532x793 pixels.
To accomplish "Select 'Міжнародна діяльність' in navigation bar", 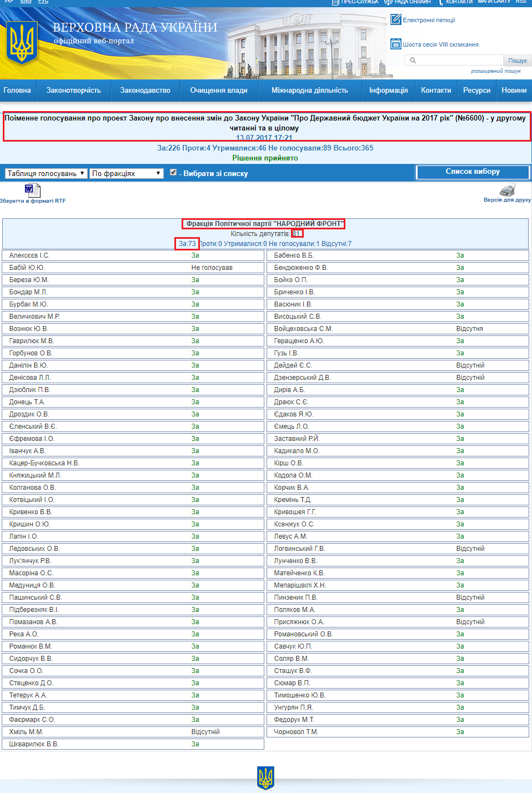I will 309,91.
